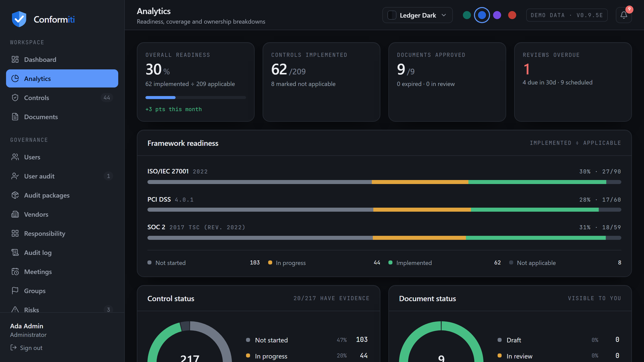
Task: Open the Reviews Overdue card
Action: coord(573,82)
